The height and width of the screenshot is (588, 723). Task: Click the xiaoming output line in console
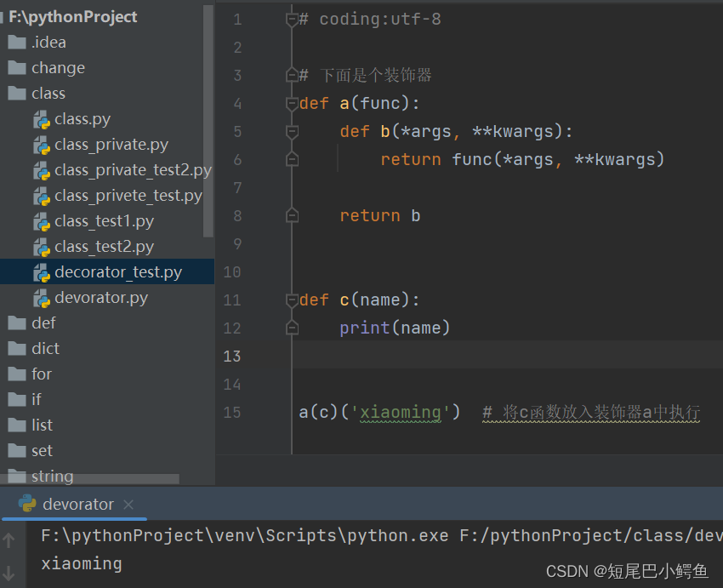tap(82, 563)
